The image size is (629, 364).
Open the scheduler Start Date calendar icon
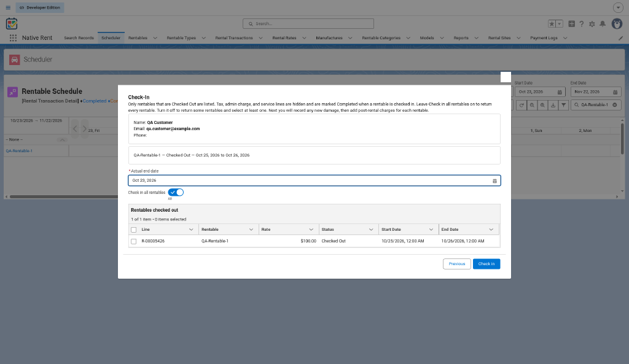tap(560, 92)
